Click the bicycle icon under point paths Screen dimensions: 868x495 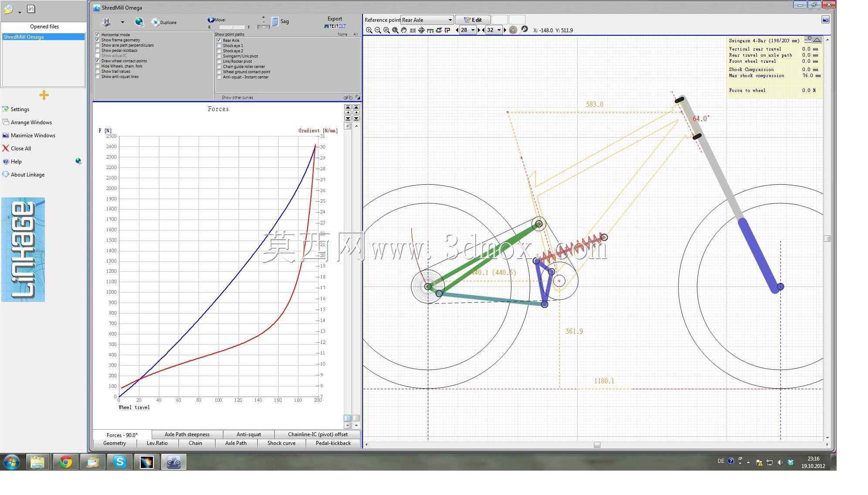tap(348, 98)
